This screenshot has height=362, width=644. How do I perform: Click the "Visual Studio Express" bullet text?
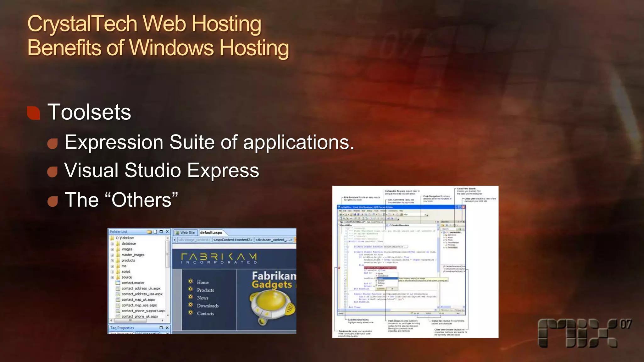tap(162, 170)
